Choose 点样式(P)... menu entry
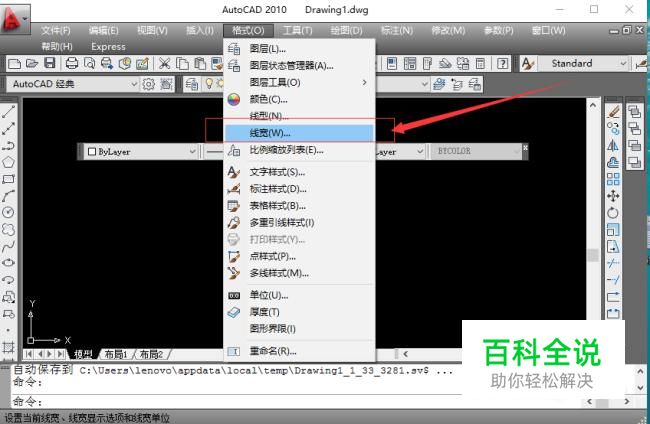The image size is (650, 424). point(299,257)
